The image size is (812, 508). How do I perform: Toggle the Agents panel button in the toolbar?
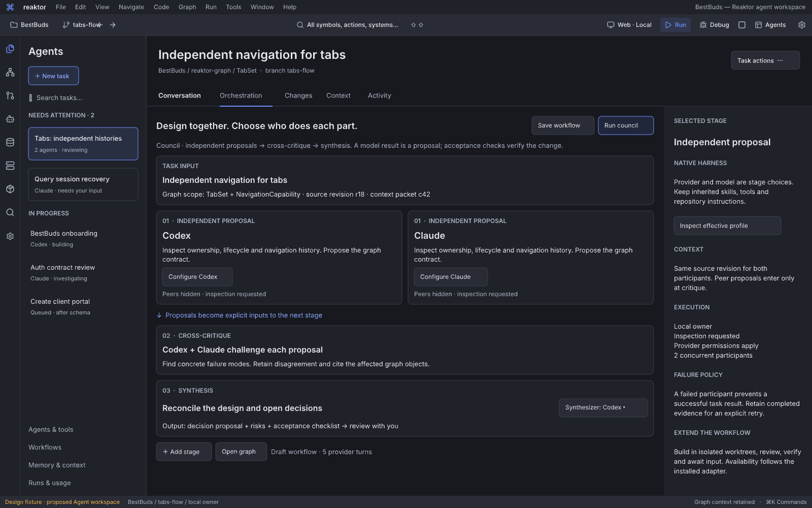coord(770,25)
